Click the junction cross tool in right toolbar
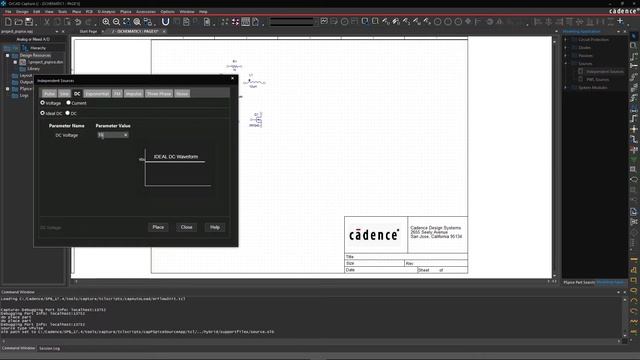640x360 pixels. [633, 129]
